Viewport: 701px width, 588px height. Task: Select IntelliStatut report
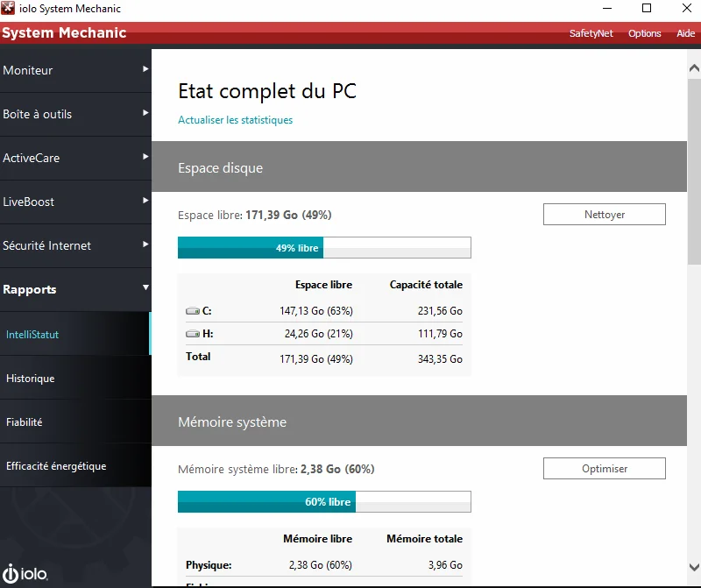[75, 334]
